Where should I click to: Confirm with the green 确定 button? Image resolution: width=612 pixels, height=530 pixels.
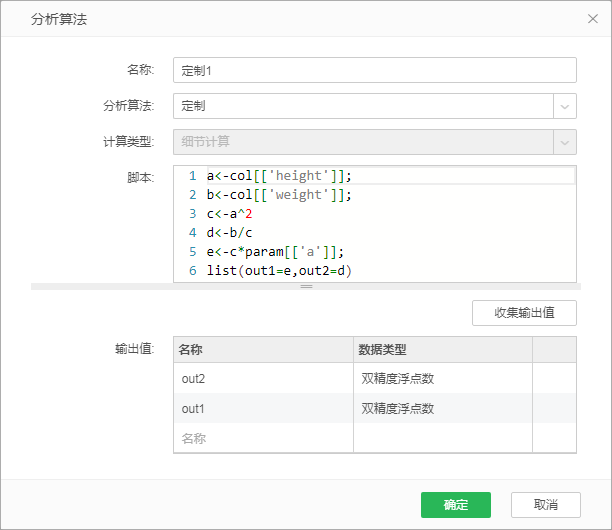(455, 505)
